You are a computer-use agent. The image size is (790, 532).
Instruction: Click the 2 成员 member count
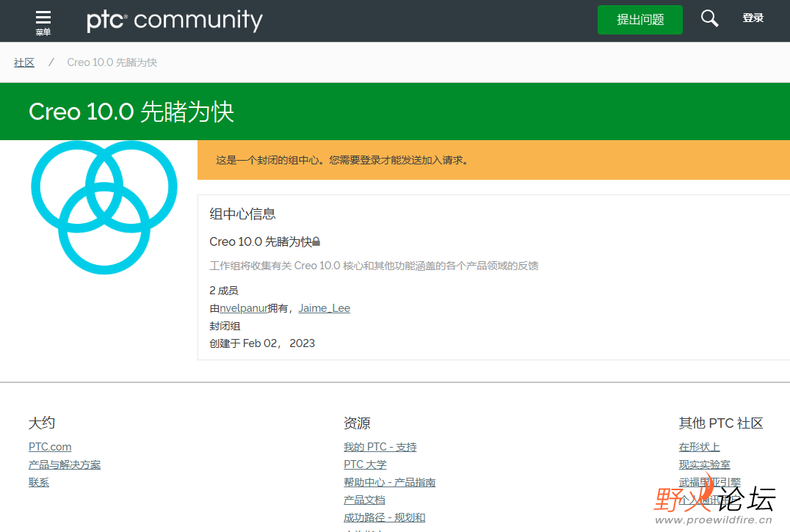point(224,291)
